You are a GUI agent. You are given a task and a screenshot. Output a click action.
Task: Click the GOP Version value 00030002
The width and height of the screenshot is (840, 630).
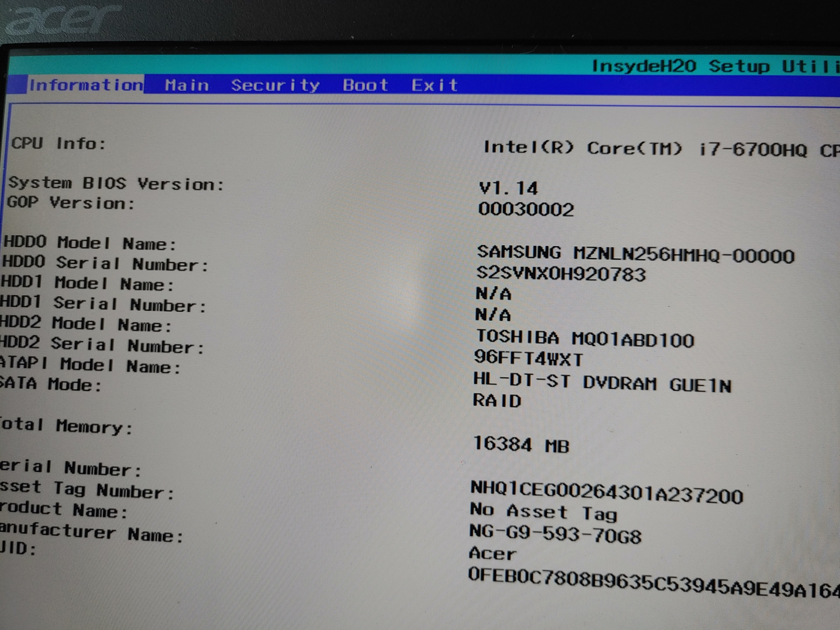click(526, 210)
